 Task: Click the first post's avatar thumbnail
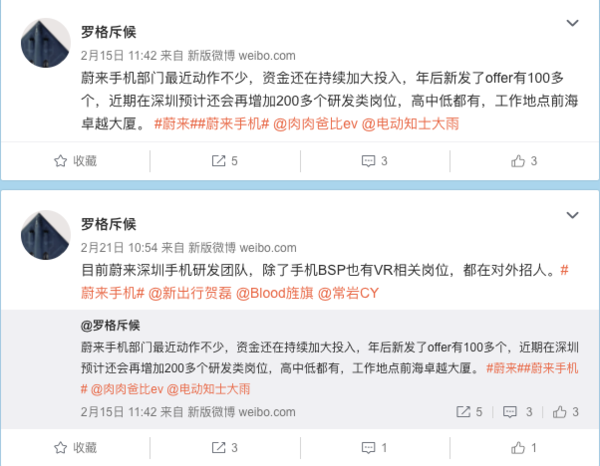[46, 43]
